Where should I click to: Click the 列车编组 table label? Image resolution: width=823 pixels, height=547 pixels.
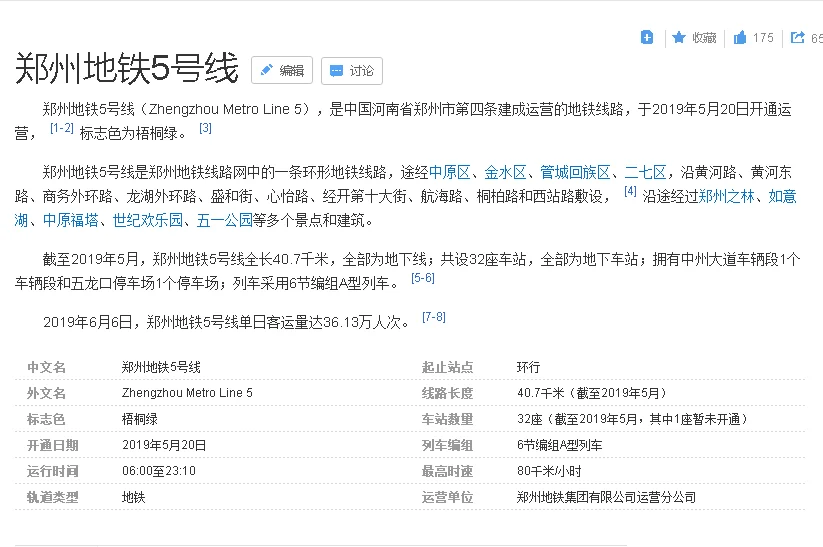coord(447,445)
